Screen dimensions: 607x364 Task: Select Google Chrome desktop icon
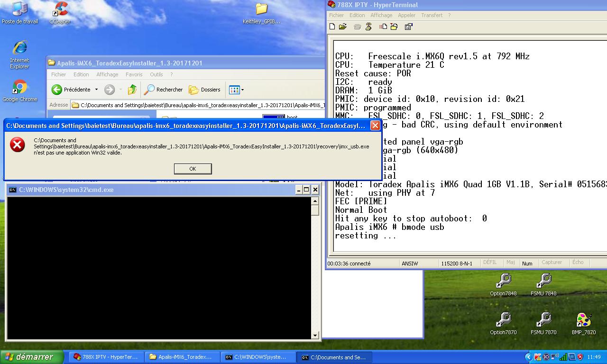click(x=20, y=91)
